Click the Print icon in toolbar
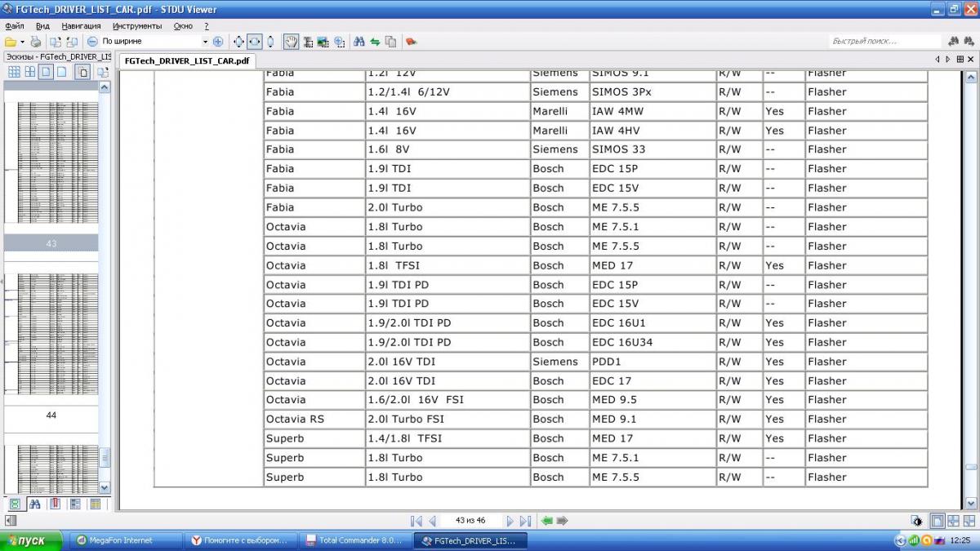980x551 pixels. 35,41
